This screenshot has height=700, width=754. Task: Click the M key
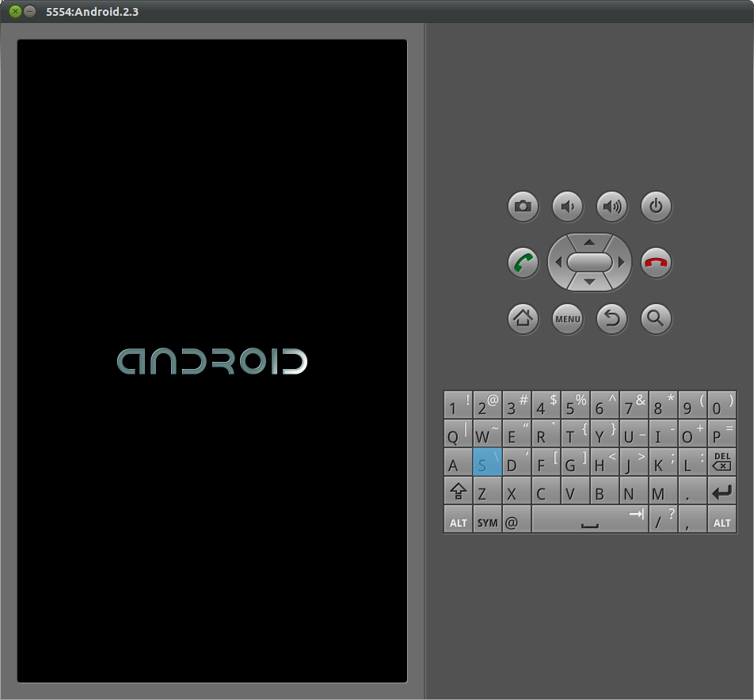663,491
